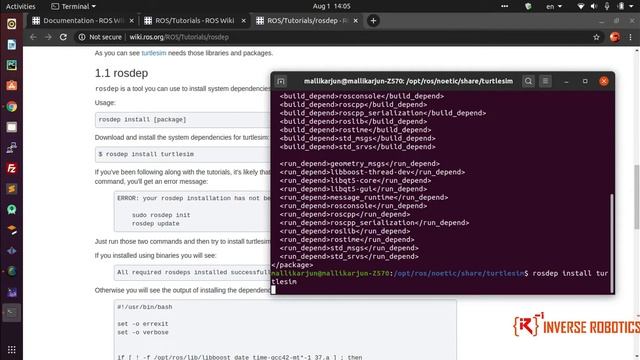Go back in browser history
Screen dimensions: 640x360
(x=33, y=37)
